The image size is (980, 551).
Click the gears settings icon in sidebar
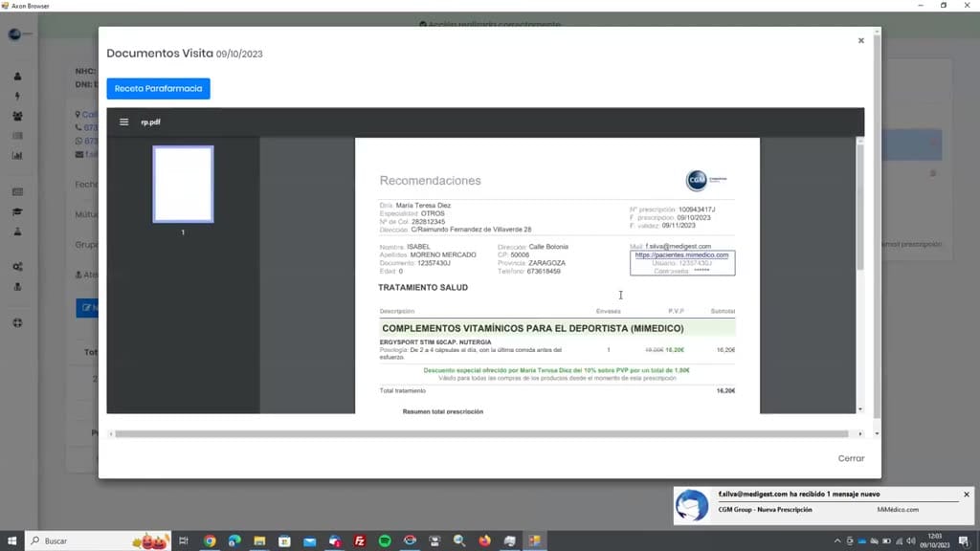pyautogui.click(x=17, y=267)
